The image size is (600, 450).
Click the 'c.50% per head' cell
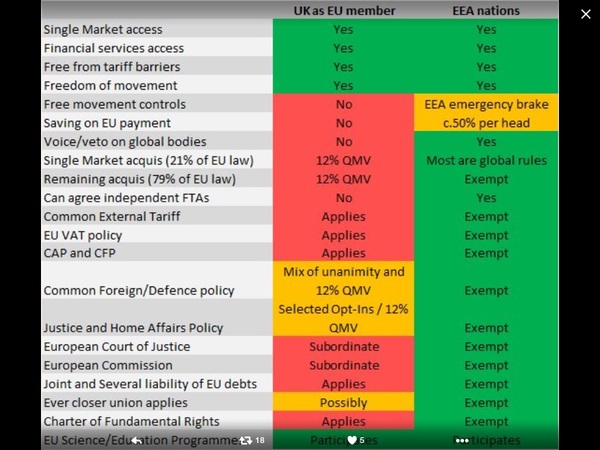pyautogui.click(x=486, y=123)
